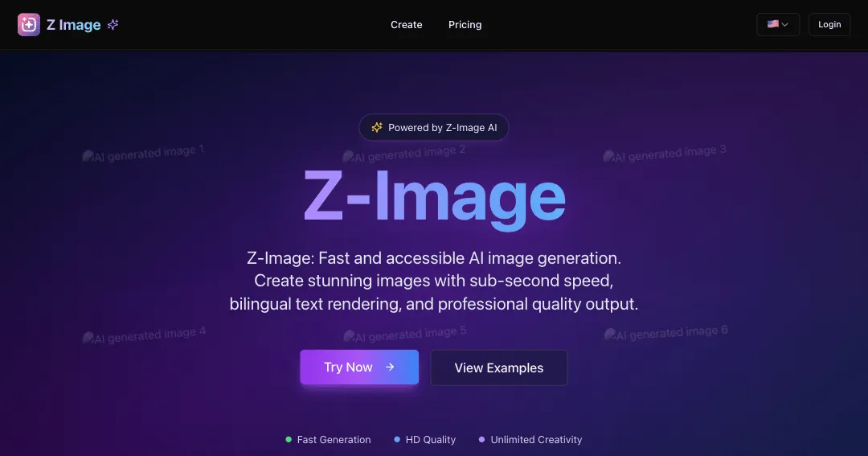
Task: Click the Login button
Action: (x=829, y=24)
